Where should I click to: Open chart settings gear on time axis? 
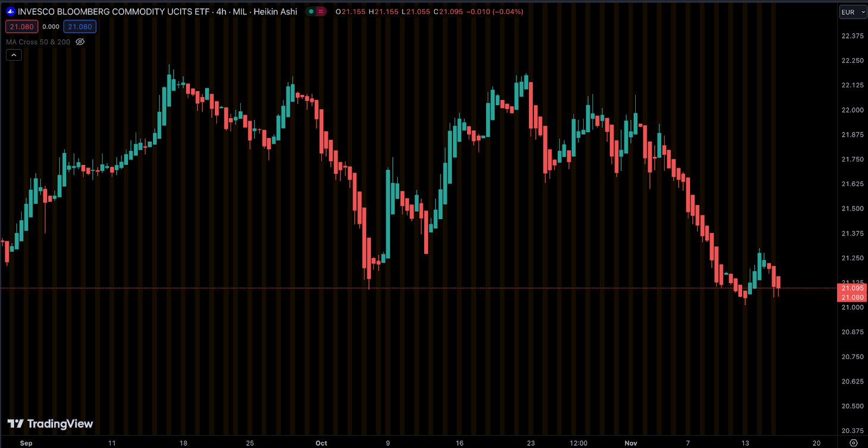(x=853, y=443)
